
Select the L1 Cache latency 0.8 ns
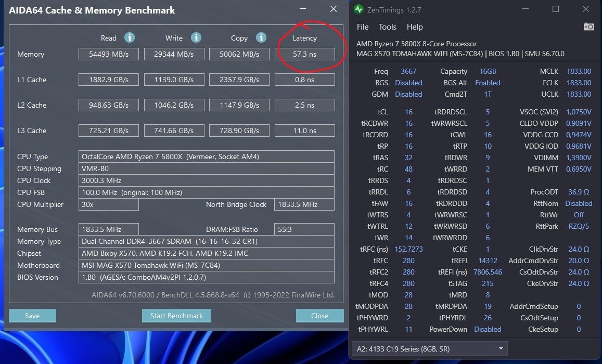point(304,80)
